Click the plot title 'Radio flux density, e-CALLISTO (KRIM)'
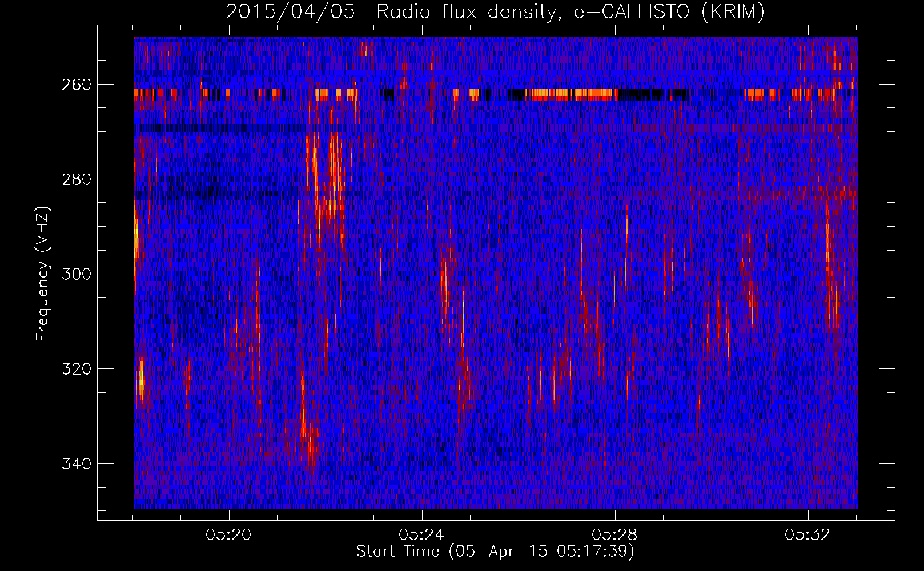924x571 pixels. (x=570, y=12)
